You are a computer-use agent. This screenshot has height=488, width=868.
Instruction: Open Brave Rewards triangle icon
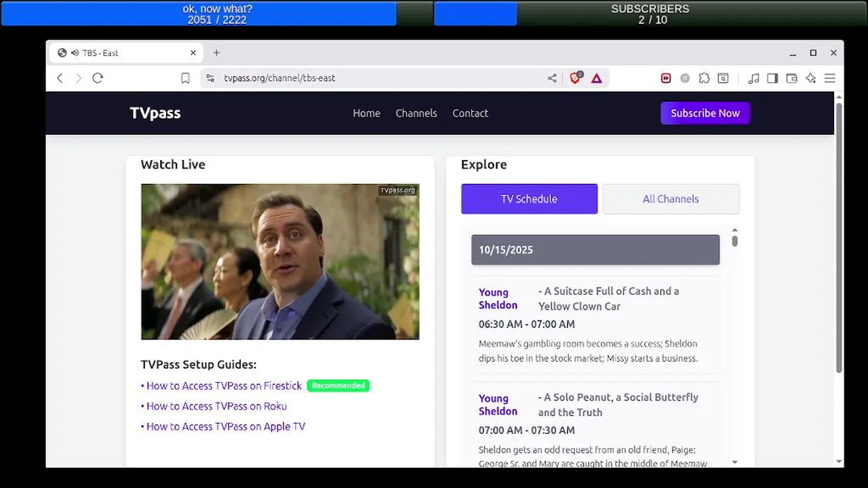tap(597, 78)
